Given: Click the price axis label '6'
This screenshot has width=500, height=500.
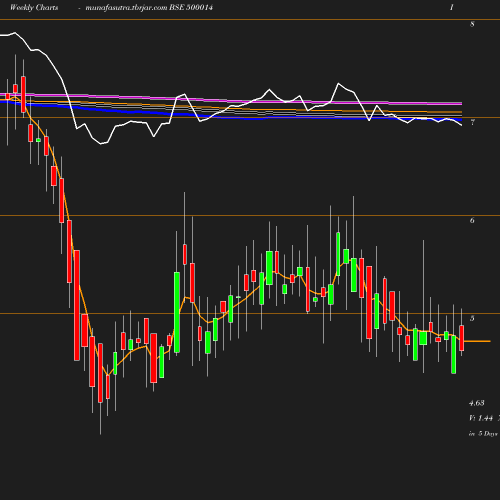Looking at the screenshot, I should 472,220.
